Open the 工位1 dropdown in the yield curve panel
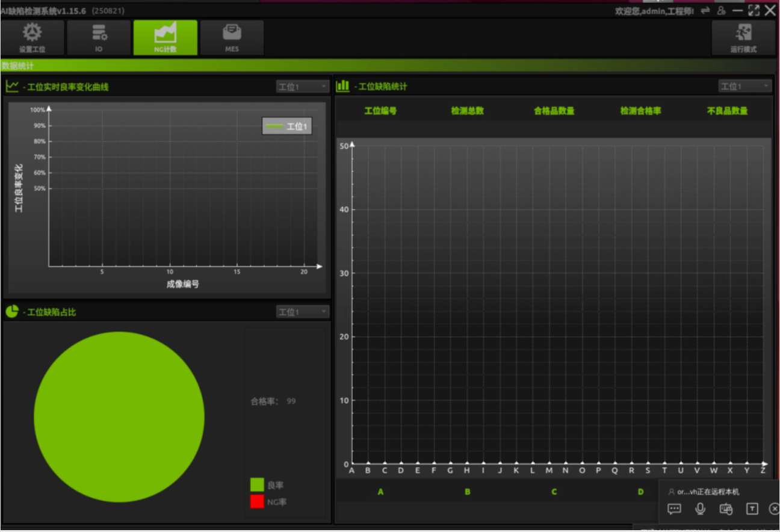780x532 pixels. click(303, 87)
